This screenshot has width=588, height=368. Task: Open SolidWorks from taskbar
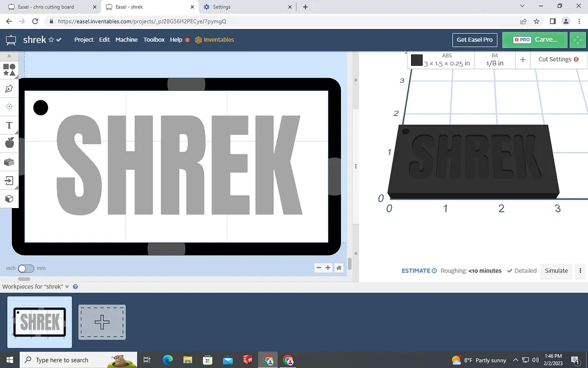[x=248, y=360]
